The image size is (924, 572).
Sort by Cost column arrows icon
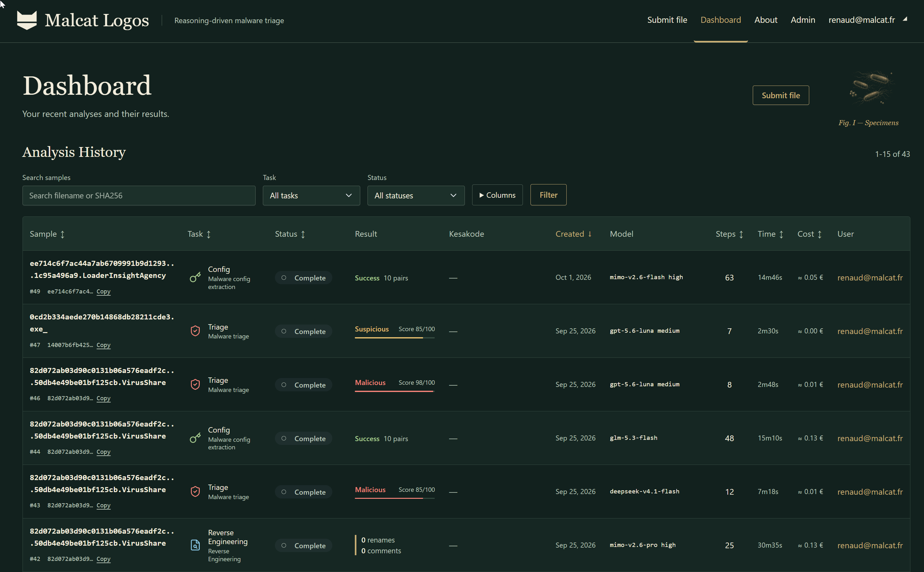pyautogui.click(x=820, y=234)
